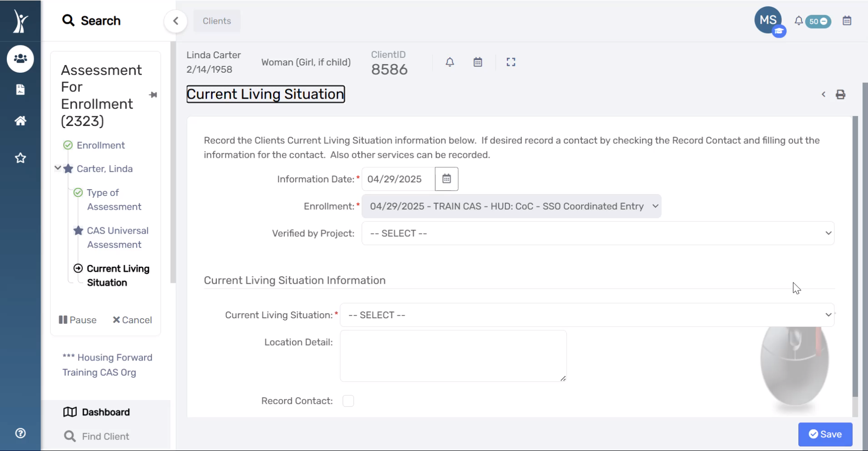Expand the Current Living Situation dropdown

pos(586,315)
